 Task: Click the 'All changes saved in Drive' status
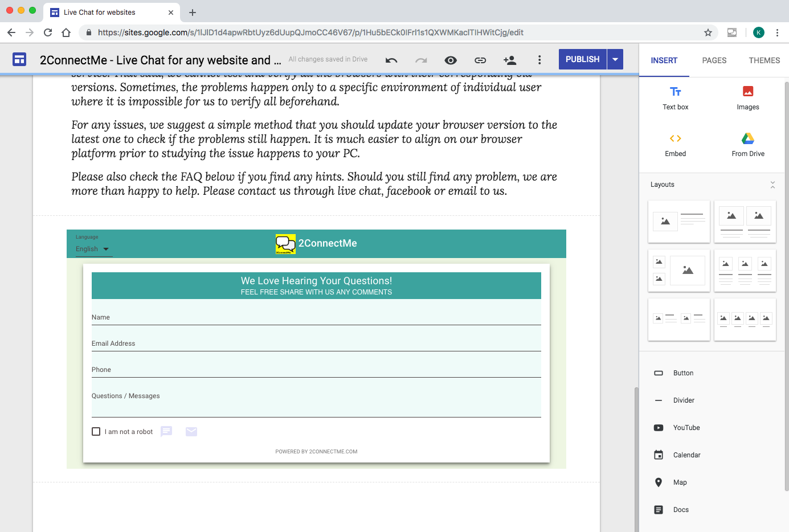[x=328, y=59]
